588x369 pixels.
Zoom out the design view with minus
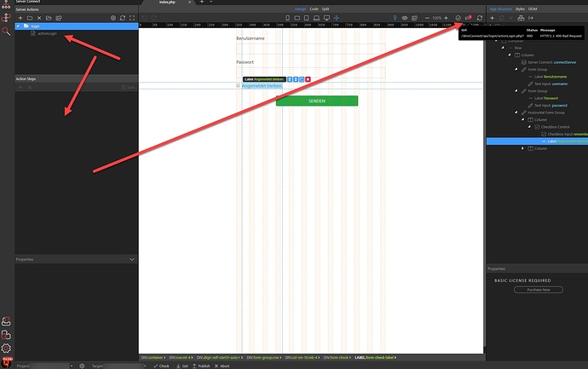pyautogui.click(x=427, y=18)
